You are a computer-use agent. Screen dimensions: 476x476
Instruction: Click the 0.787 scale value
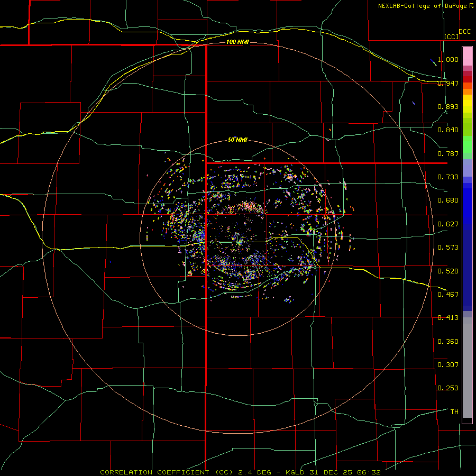tap(448, 153)
